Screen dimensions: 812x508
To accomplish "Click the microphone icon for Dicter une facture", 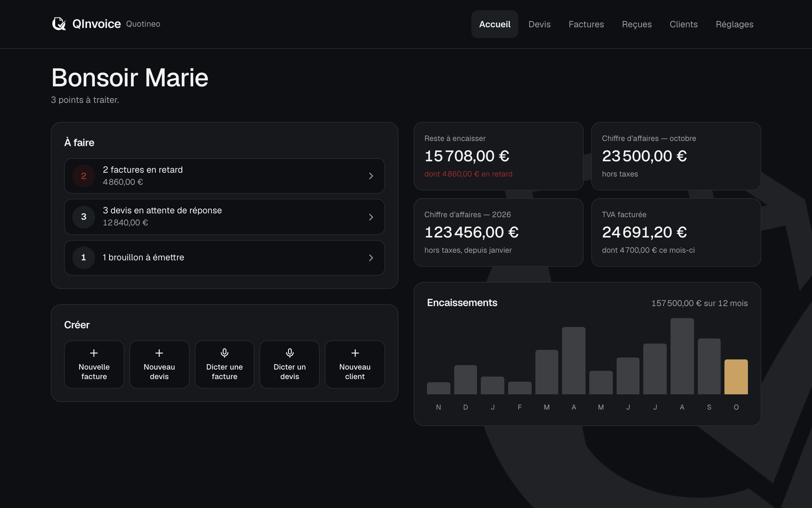I will pyautogui.click(x=225, y=353).
